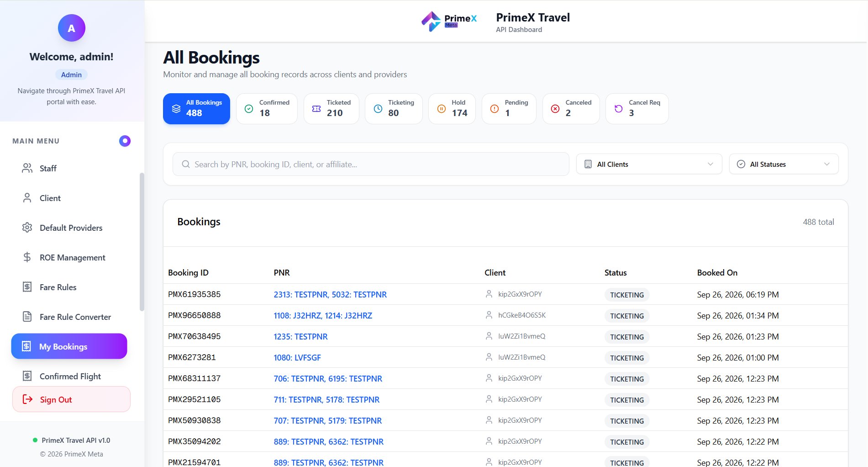Click the purple main menu indicator dot
This screenshot has width=868, height=467.
[125, 141]
